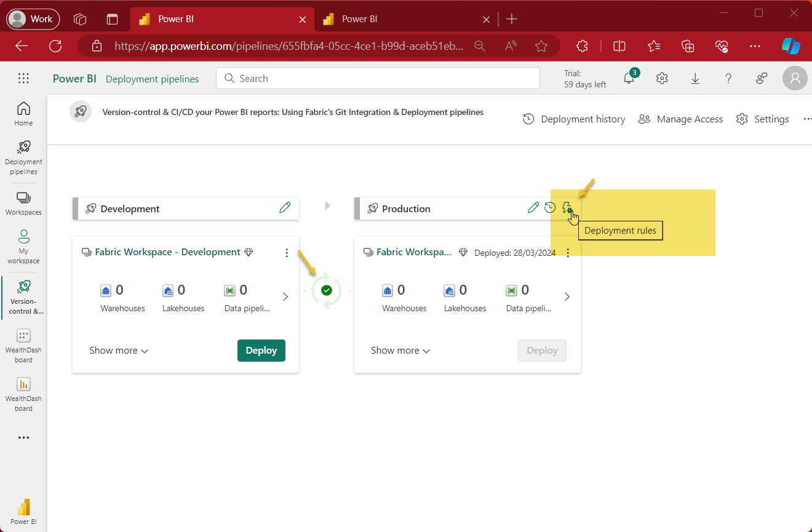The height and width of the screenshot is (532, 812).
Task: Open Manage Access for the pipeline
Action: tap(680, 119)
